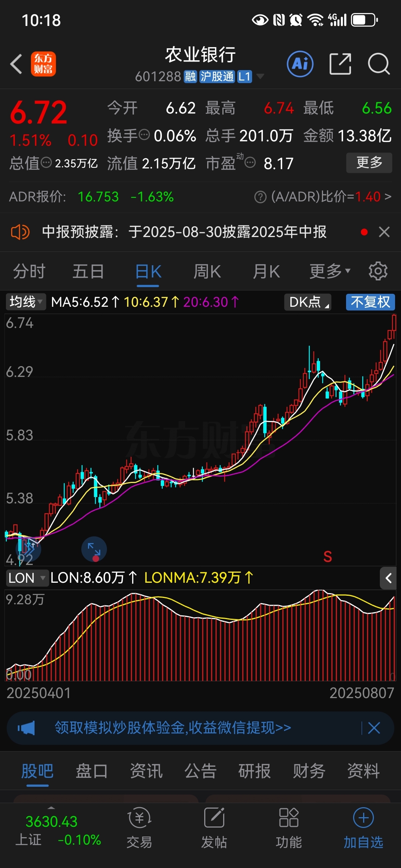The width and height of the screenshot is (401, 868).
Task: Open the 财务 tab
Action: point(309,771)
